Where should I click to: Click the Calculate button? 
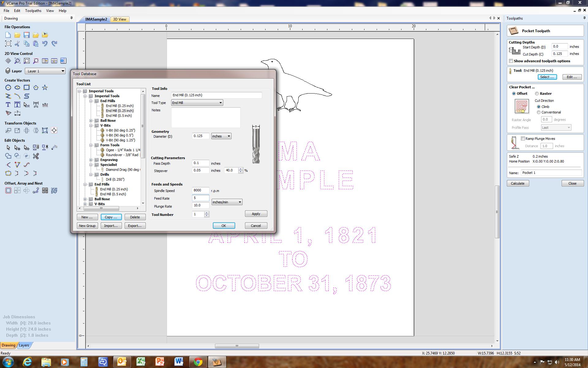[x=518, y=183]
